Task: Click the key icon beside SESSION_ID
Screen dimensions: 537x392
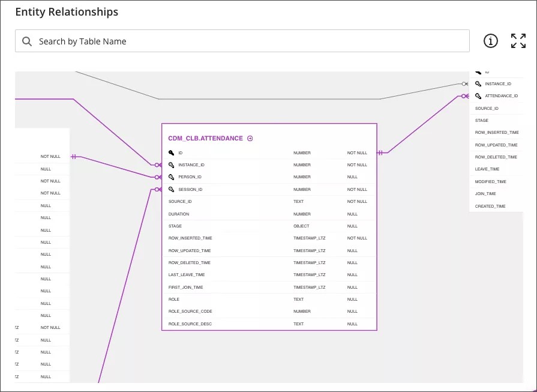Action: point(171,190)
